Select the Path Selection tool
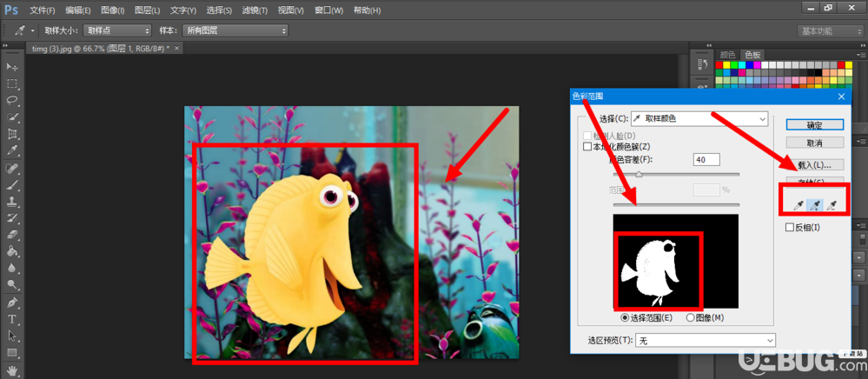868x379 pixels. [x=11, y=336]
